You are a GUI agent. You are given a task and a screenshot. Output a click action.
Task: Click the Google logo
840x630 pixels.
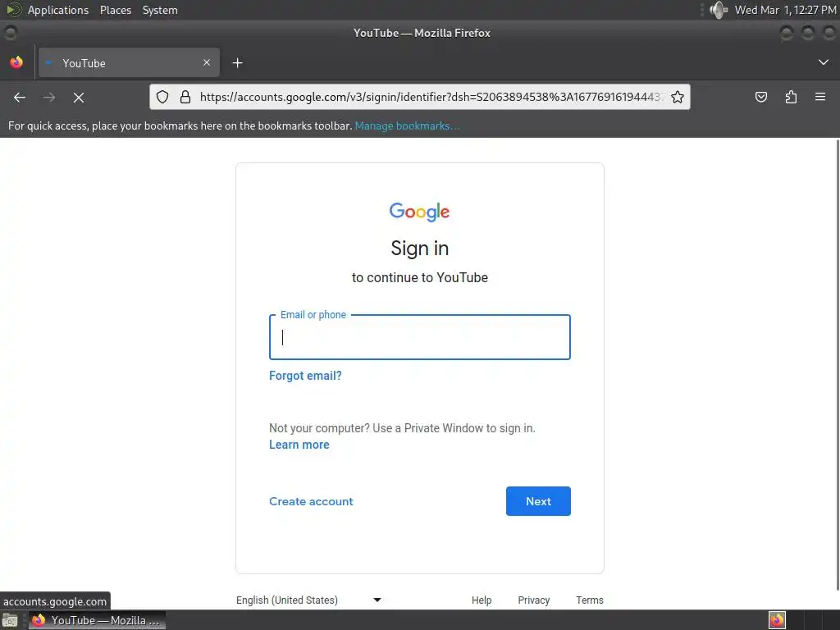(x=419, y=212)
